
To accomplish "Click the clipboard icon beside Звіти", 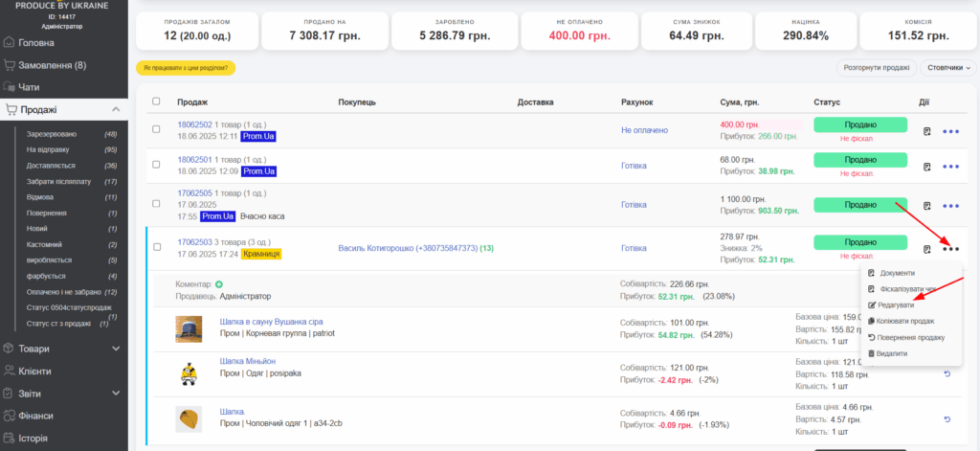I will [x=9, y=394].
